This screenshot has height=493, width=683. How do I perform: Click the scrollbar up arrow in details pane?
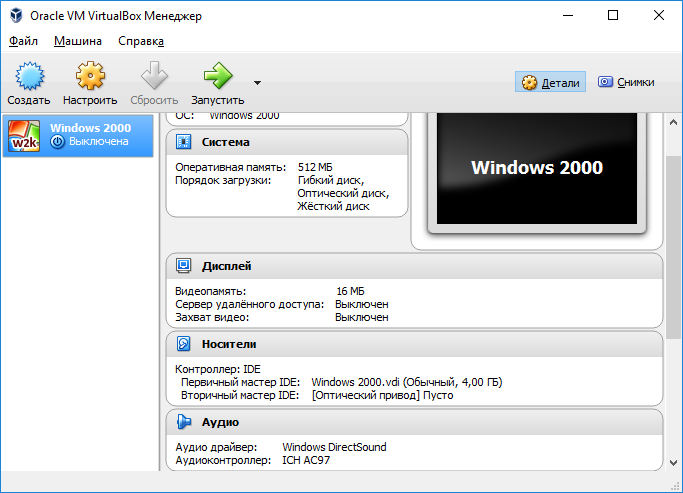coord(673,122)
